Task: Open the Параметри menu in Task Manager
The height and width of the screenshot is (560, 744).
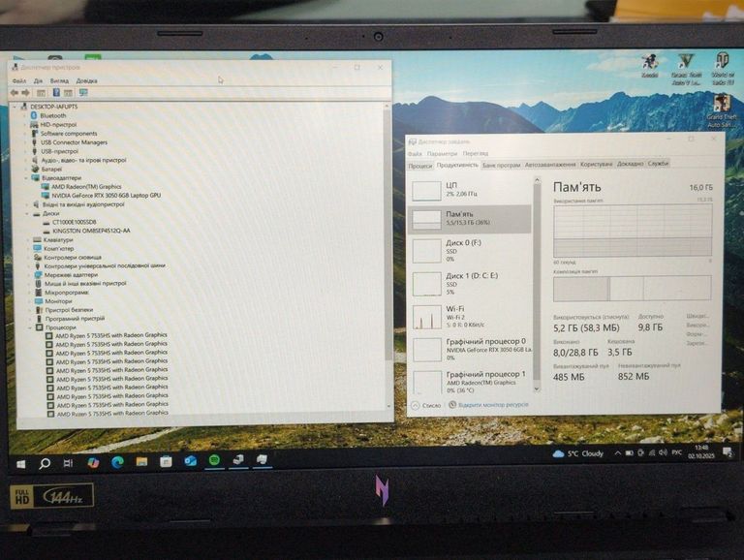Action: click(x=442, y=154)
